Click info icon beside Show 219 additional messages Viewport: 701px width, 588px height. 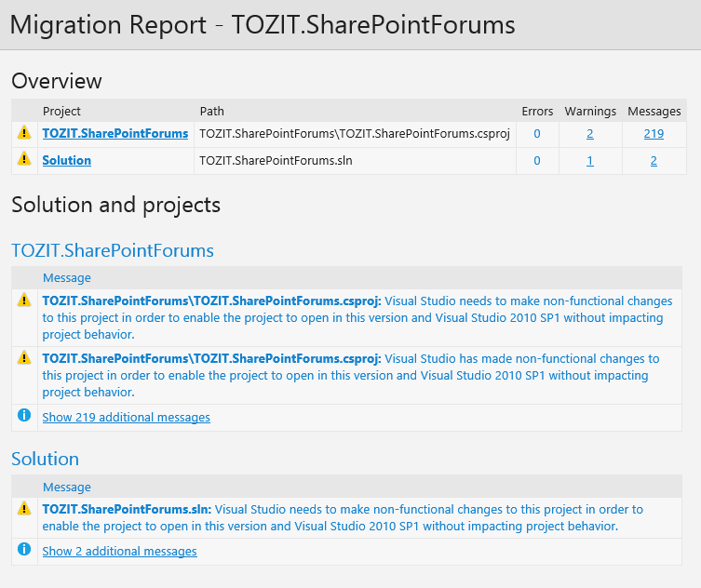(x=24, y=415)
